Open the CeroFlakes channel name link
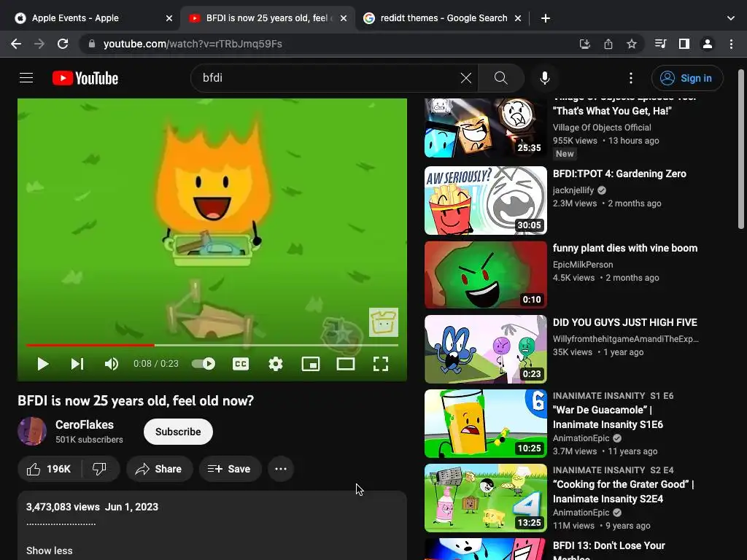Viewport: 747px width, 560px height. point(85,425)
